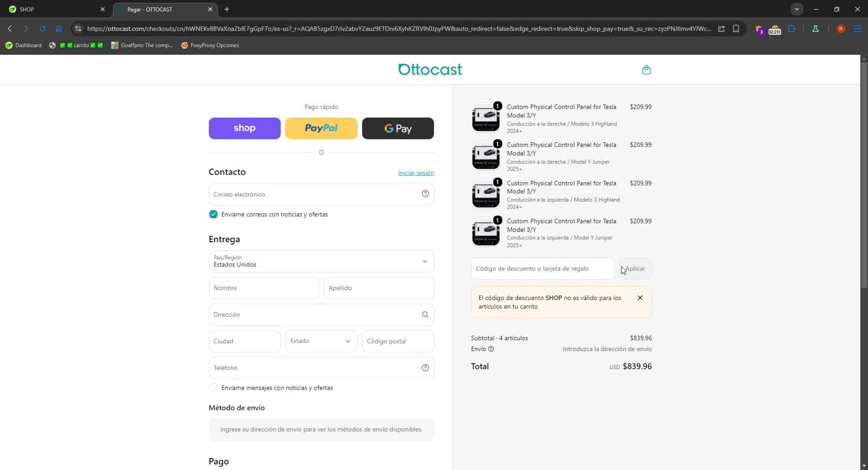Viewport: 868px width, 470px height.
Task: Open the Estado dropdown
Action: pos(321,341)
